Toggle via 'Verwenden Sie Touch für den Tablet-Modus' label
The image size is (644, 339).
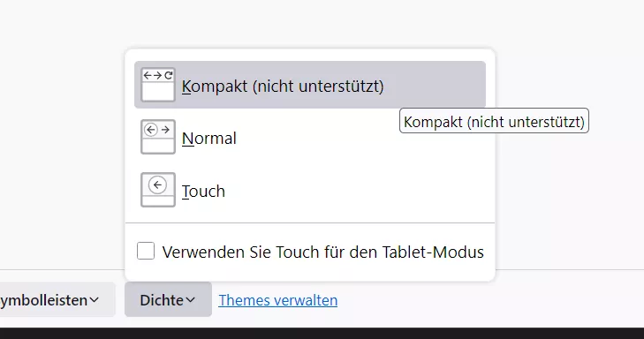[x=322, y=252]
